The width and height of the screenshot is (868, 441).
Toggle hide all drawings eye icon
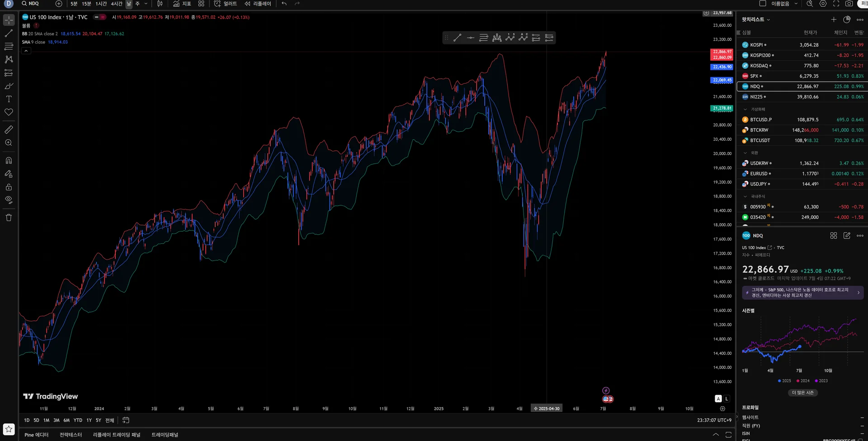click(x=9, y=199)
